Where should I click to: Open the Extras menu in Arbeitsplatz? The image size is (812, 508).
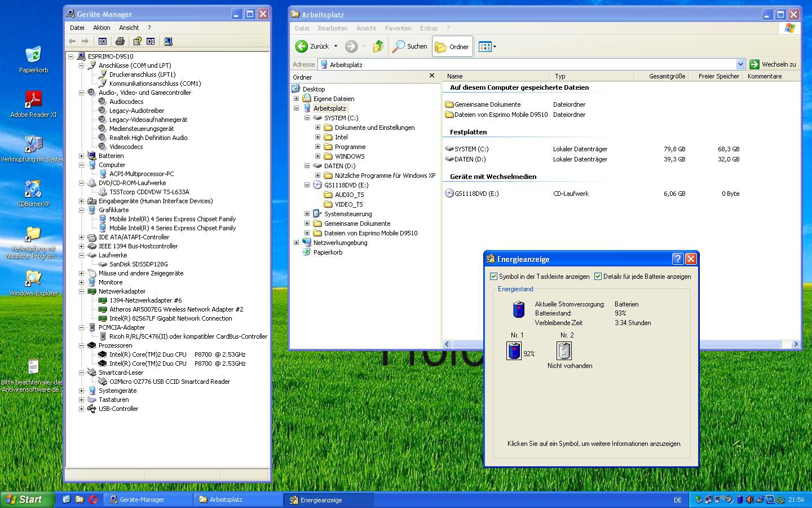[x=429, y=28]
